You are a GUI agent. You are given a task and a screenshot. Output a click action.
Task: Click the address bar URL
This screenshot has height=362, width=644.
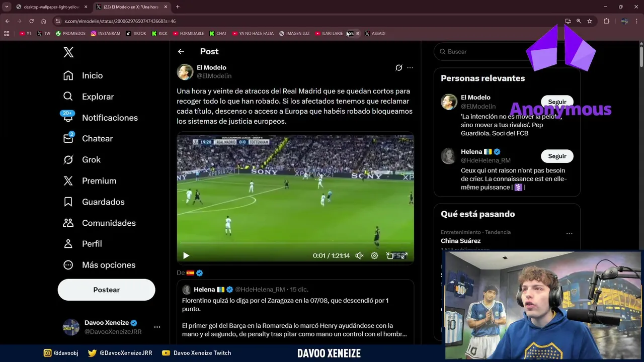pos(120,21)
